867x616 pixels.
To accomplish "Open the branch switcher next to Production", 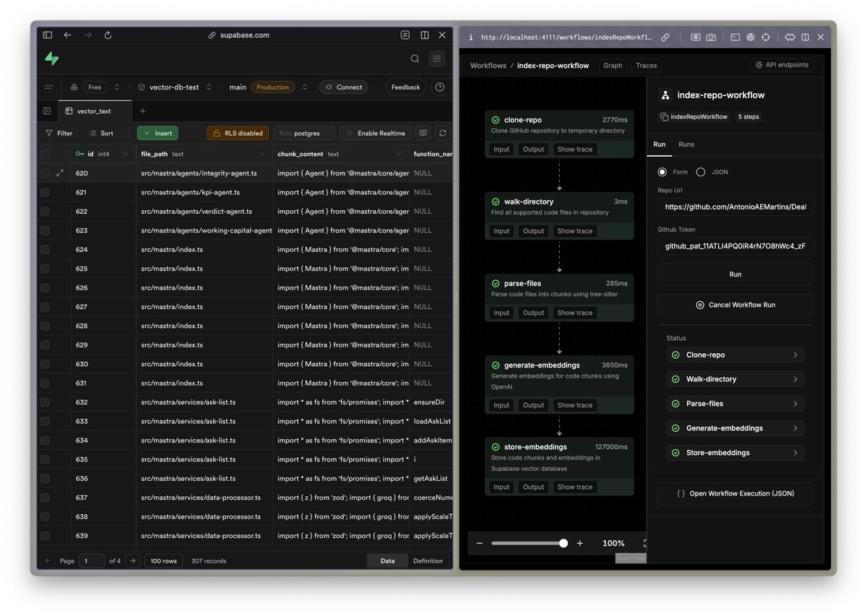I will pos(304,87).
